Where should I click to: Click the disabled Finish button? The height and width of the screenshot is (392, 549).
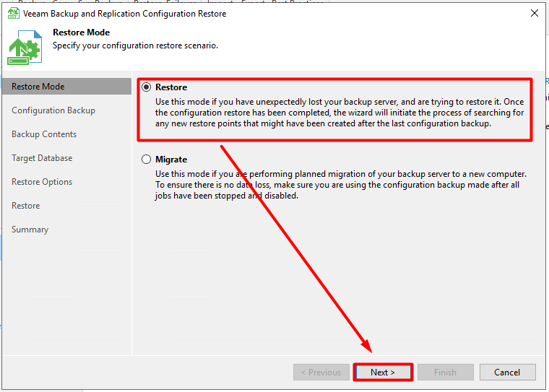tap(446, 372)
